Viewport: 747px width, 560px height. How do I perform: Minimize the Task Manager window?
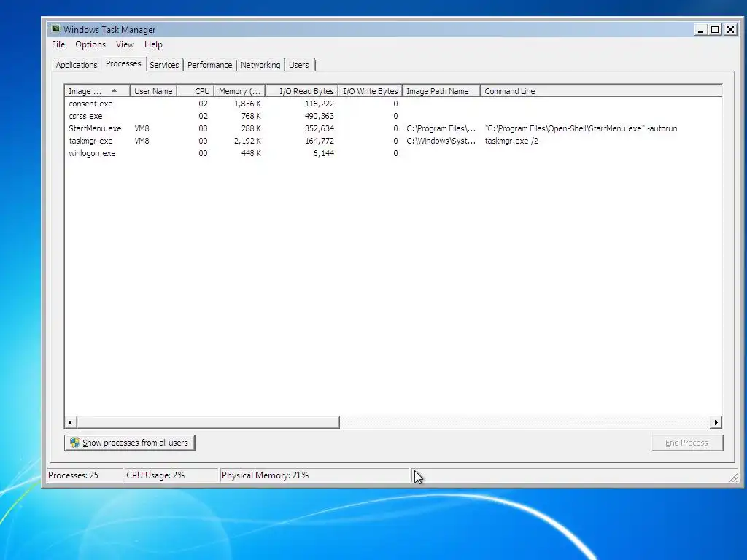point(700,30)
